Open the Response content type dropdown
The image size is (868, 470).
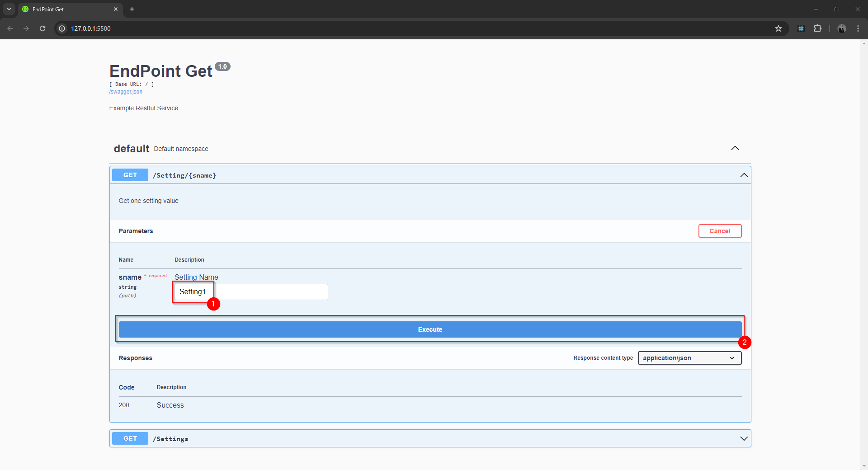[x=689, y=358]
